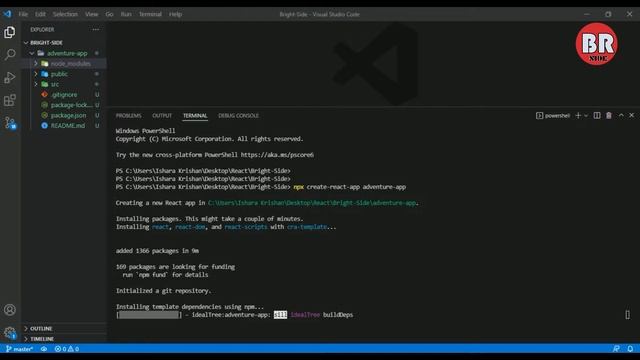Viewport: 640px width, 360px height.
Task: Open the Search view in activity bar
Action: (10, 54)
